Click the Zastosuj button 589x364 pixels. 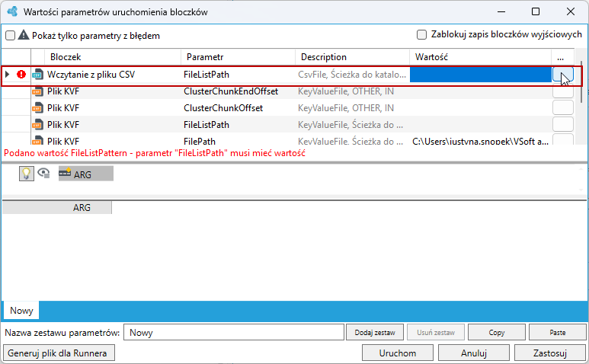pos(550,353)
